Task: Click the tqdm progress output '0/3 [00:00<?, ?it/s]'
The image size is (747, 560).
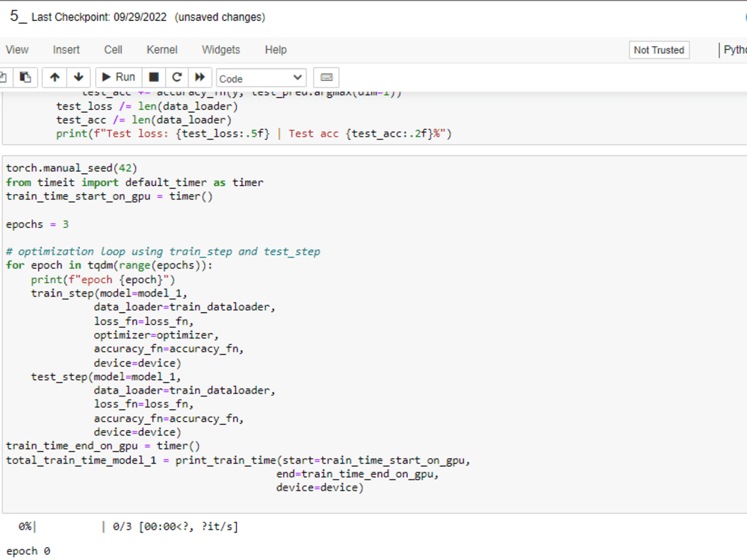Action: pos(176,526)
